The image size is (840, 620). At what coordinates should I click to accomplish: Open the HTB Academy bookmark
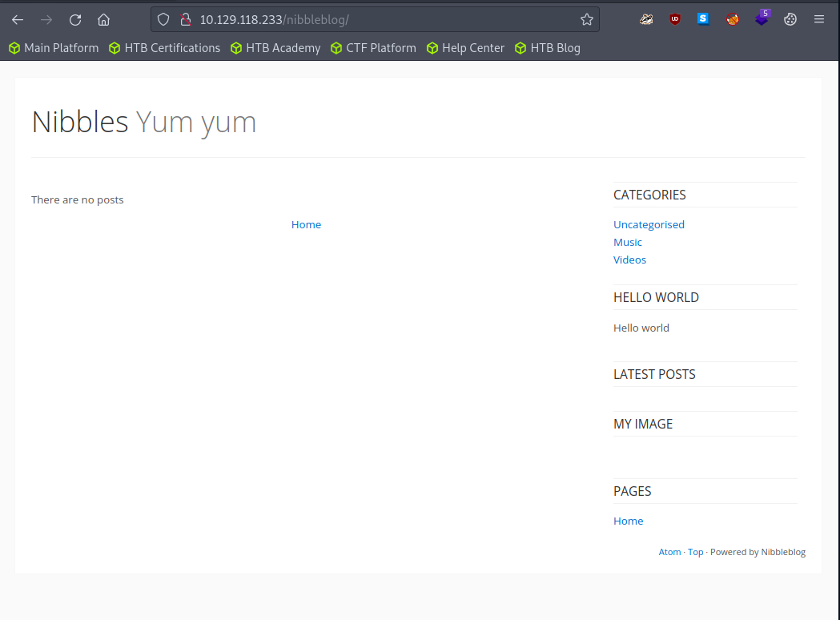pyautogui.click(x=275, y=48)
